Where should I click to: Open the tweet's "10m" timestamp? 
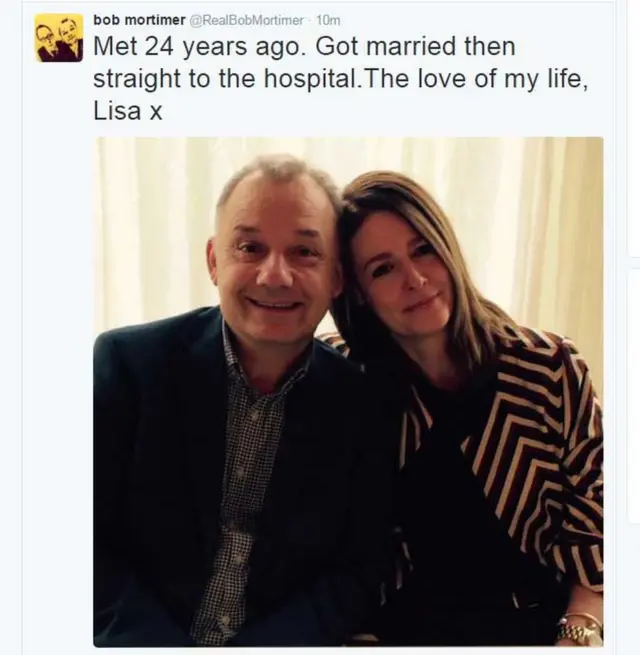coord(328,19)
